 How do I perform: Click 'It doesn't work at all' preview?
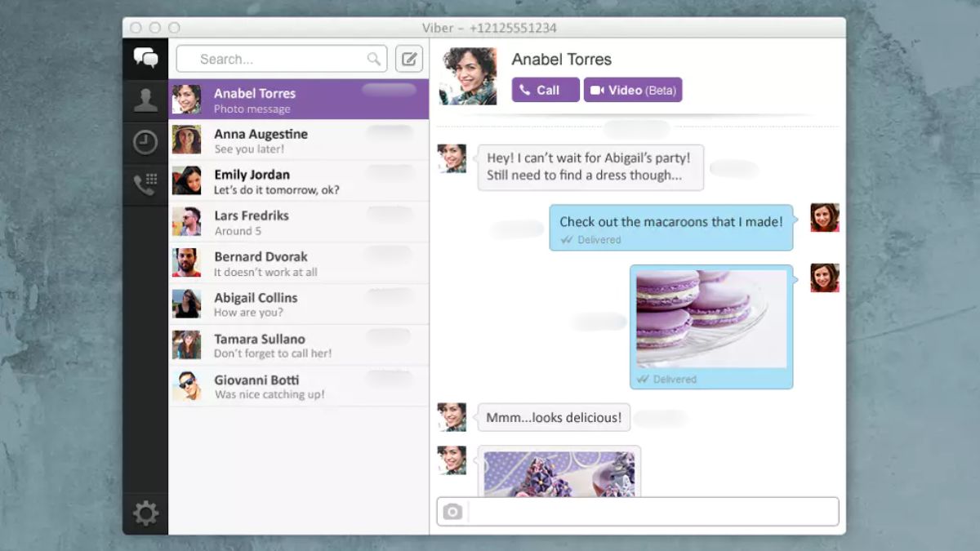point(265,272)
